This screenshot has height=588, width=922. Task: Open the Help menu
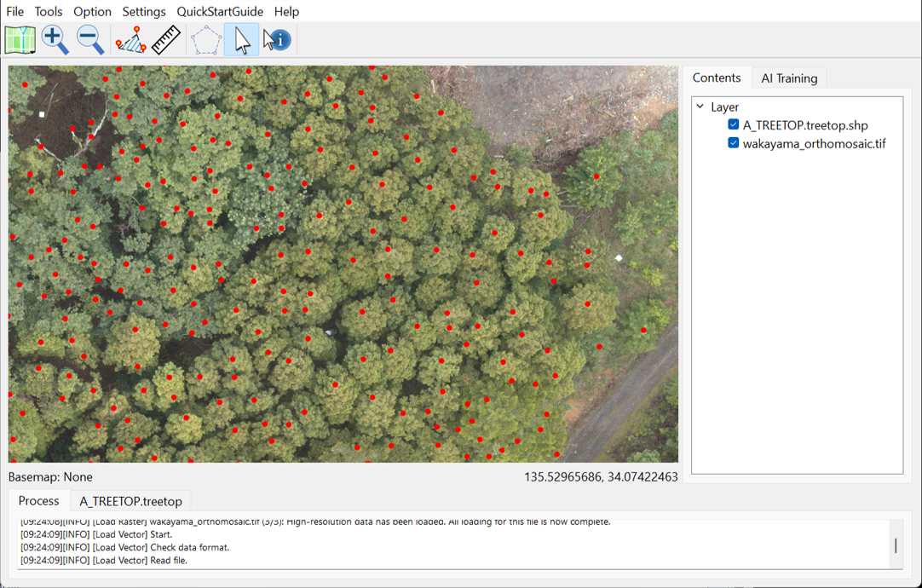coord(286,11)
